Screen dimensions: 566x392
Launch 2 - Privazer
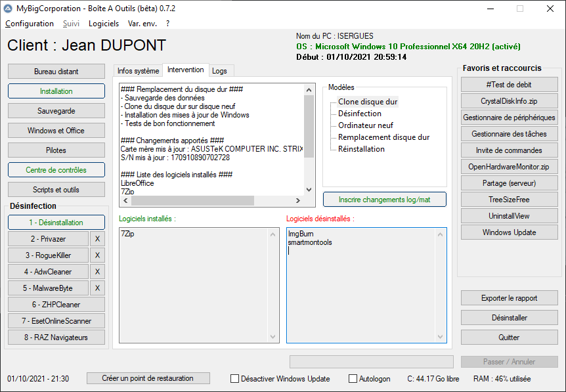coord(48,238)
